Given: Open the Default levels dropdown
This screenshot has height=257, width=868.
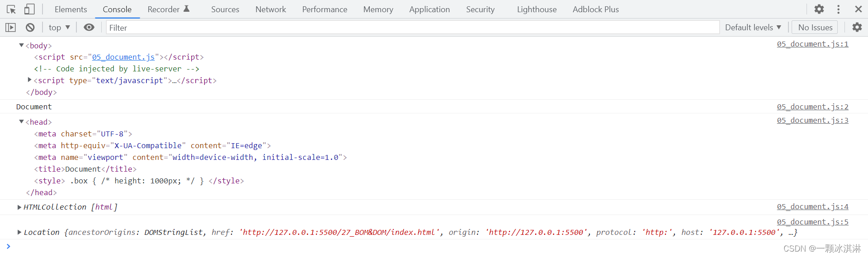Looking at the screenshot, I should (x=753, y=28).
